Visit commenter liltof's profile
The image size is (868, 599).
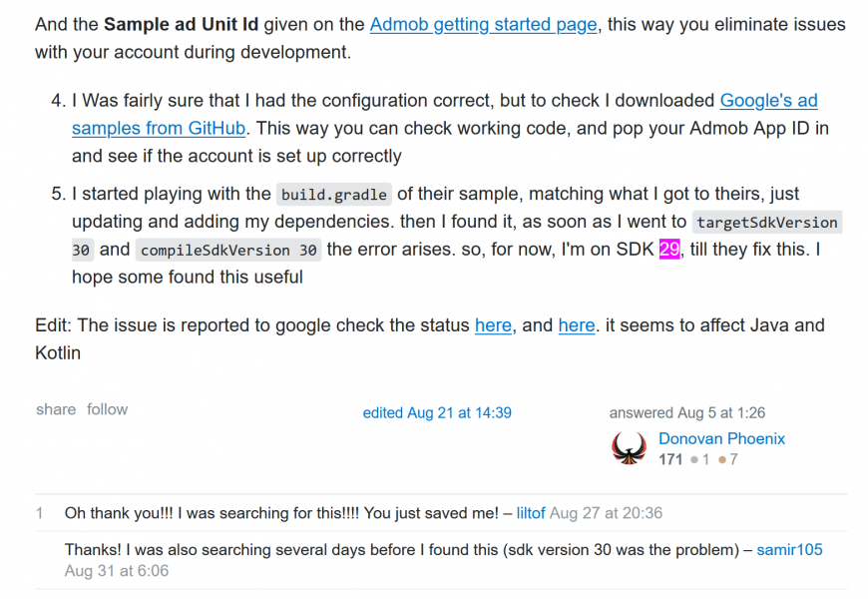coord(530,513)
